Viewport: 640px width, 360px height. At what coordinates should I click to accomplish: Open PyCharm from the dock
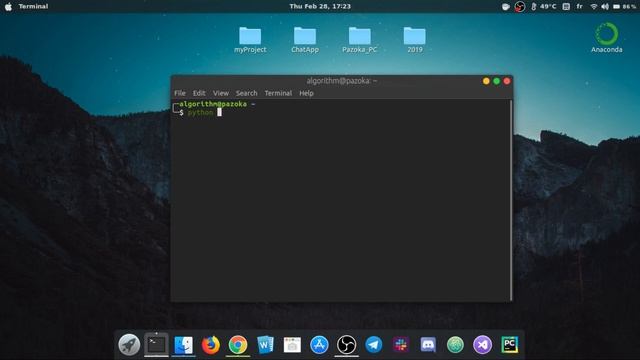point(509,345)
